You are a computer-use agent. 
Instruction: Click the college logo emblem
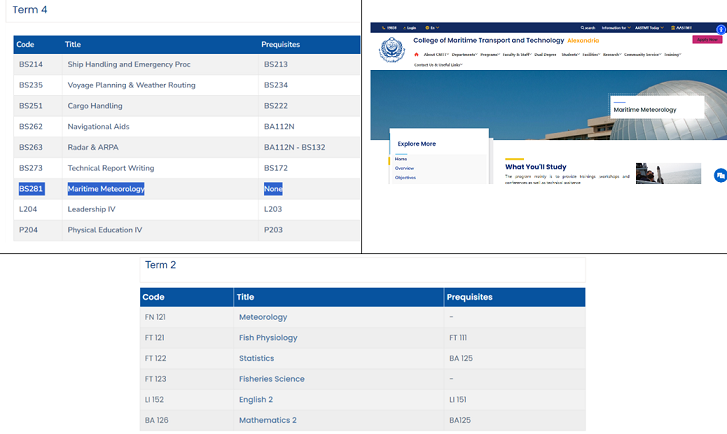[x=391, y=50]
